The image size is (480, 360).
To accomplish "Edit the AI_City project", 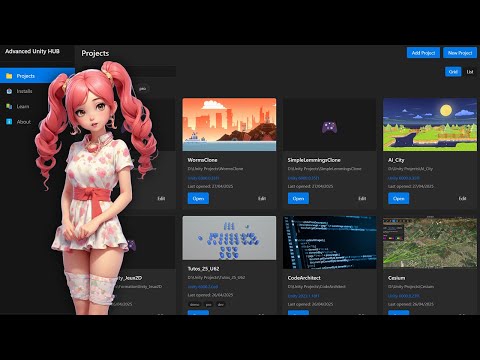I will click(462, 198).
